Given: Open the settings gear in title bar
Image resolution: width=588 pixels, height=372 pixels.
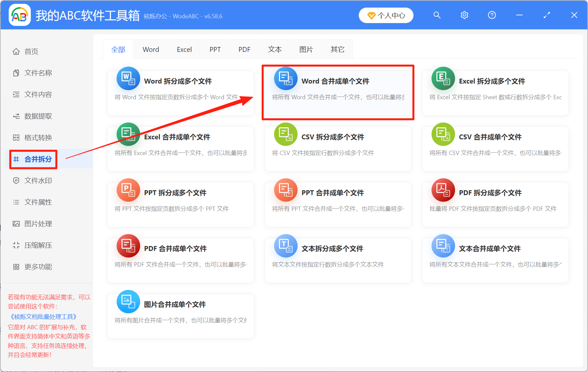Looking at the screenshot, I should point(464,15).
